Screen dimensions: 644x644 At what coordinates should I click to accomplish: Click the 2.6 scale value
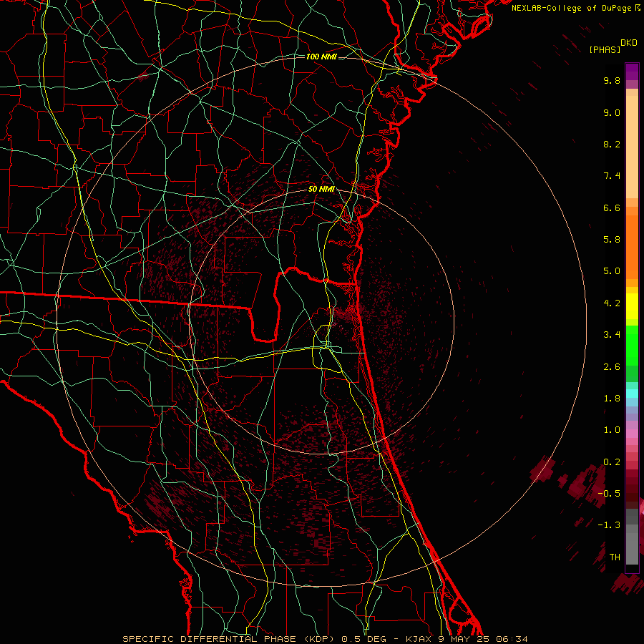(612, 367)
